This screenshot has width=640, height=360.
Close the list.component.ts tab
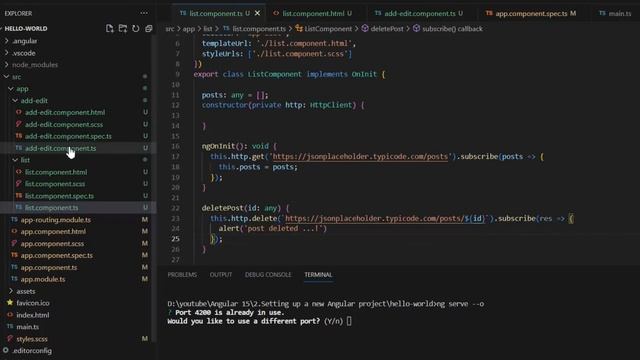(x=257, y=13)
